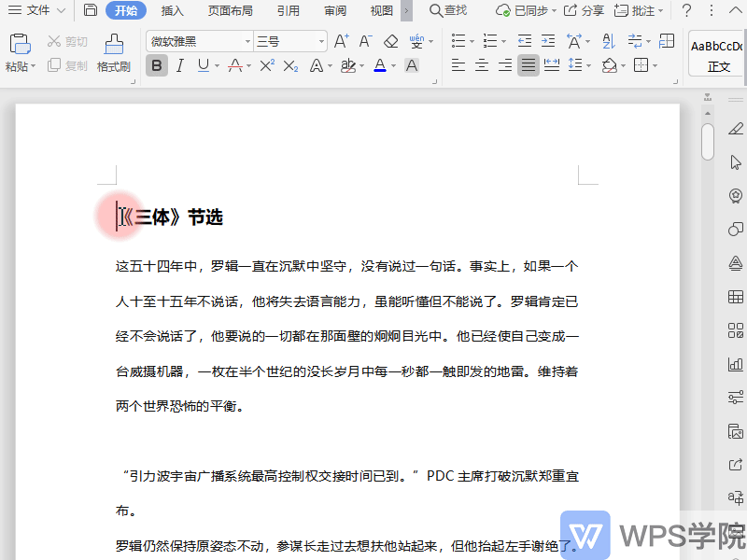The width and height of the screenshot is (747, 560).
Task: Click the 分享 share button
Action: 584,10
